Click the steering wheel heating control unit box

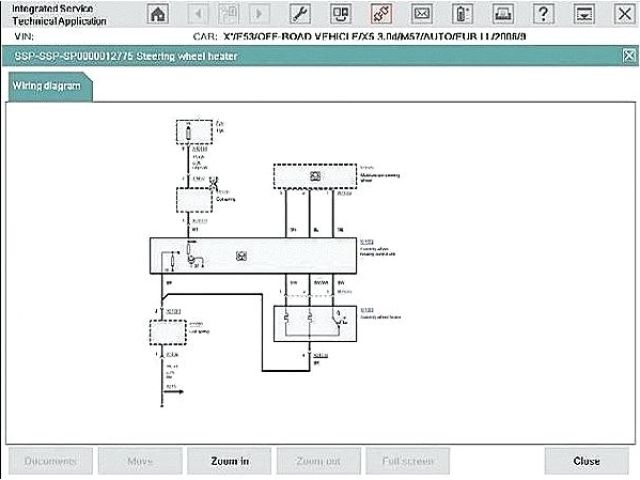tap(251, 256)
